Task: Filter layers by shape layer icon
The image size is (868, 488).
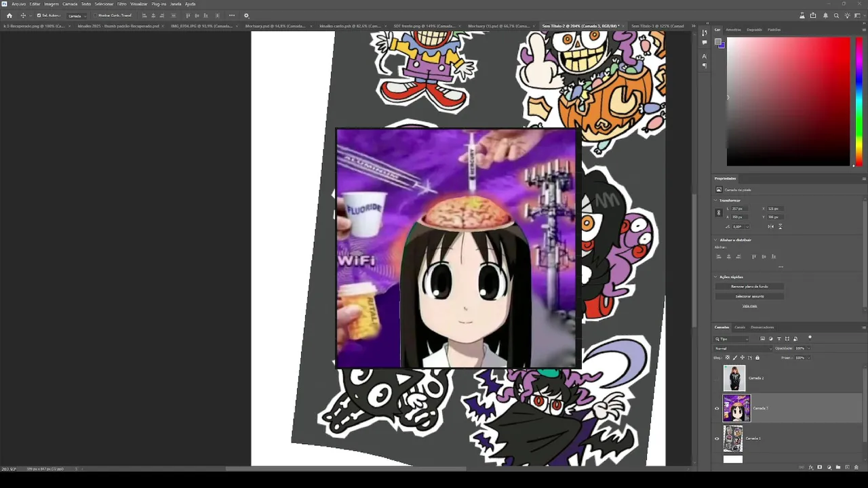Action: point(787,339)
